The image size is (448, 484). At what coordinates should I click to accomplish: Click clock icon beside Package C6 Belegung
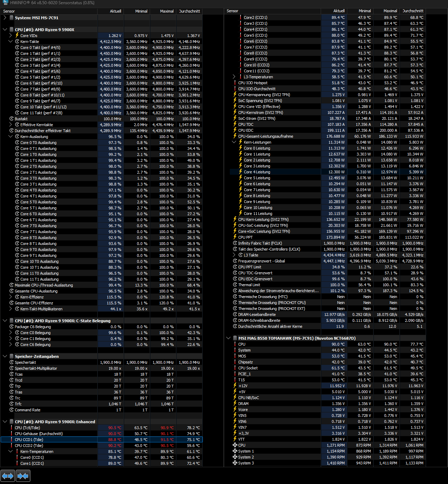coord(12,327)
